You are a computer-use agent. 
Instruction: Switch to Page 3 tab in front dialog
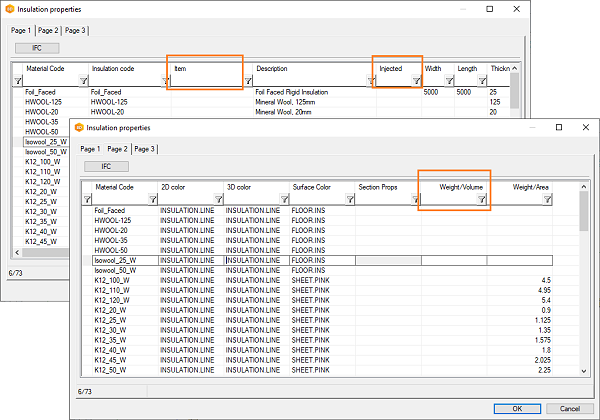pyautogui.click(x=144, y=148)
